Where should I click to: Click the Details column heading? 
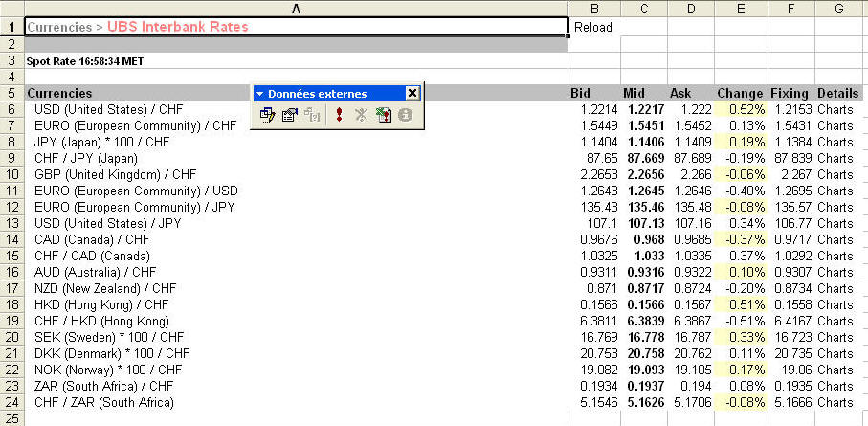(837, 94)
